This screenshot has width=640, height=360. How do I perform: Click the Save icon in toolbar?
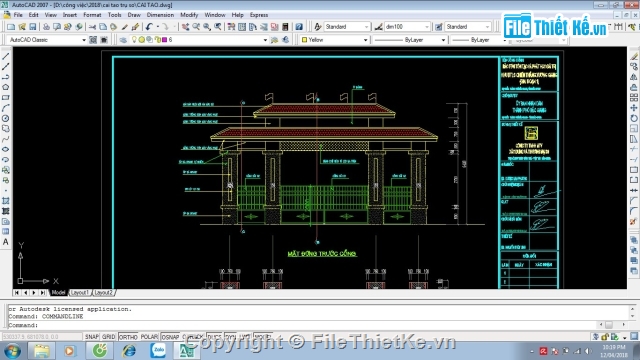click(x=33, y=27)
